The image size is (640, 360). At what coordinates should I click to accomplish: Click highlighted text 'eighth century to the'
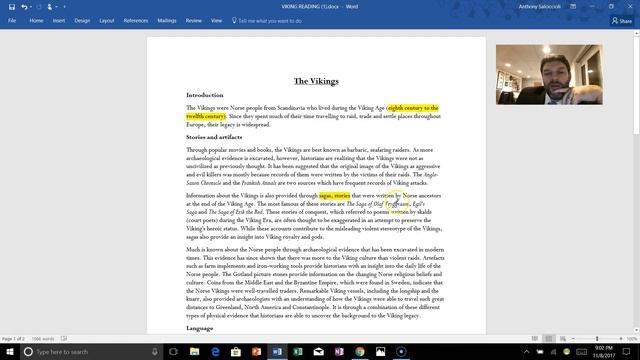413,108
